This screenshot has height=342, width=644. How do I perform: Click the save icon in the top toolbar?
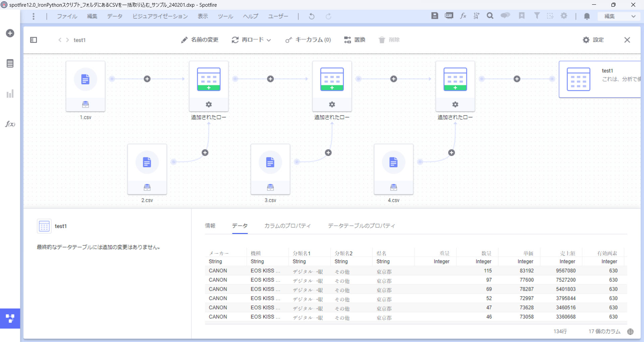[x=434, y=16]
